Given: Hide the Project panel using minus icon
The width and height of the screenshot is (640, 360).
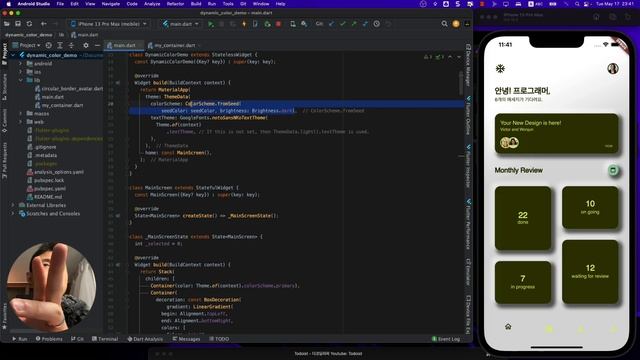Looking at the screenshot, I should pos(97,45).
